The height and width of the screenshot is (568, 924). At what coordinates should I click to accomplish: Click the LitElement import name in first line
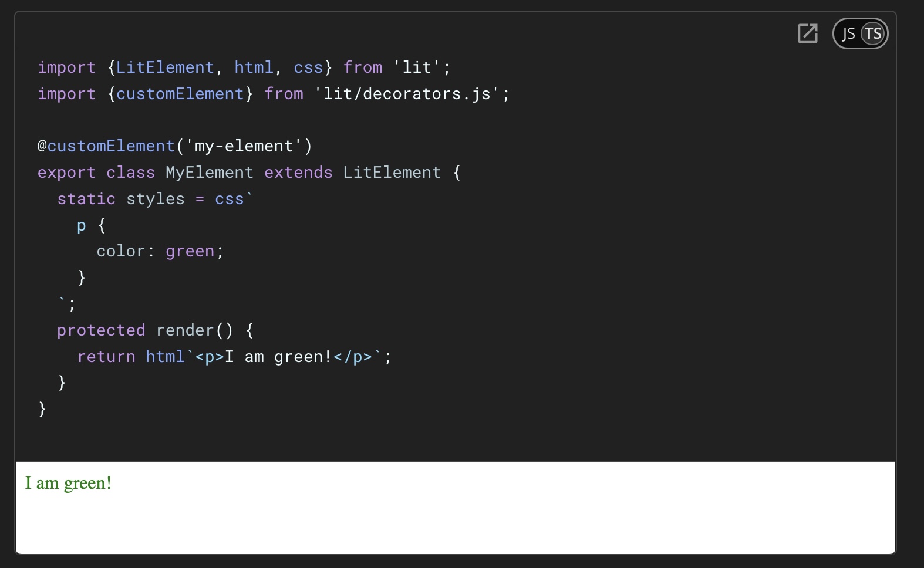(x=165, y=67)
